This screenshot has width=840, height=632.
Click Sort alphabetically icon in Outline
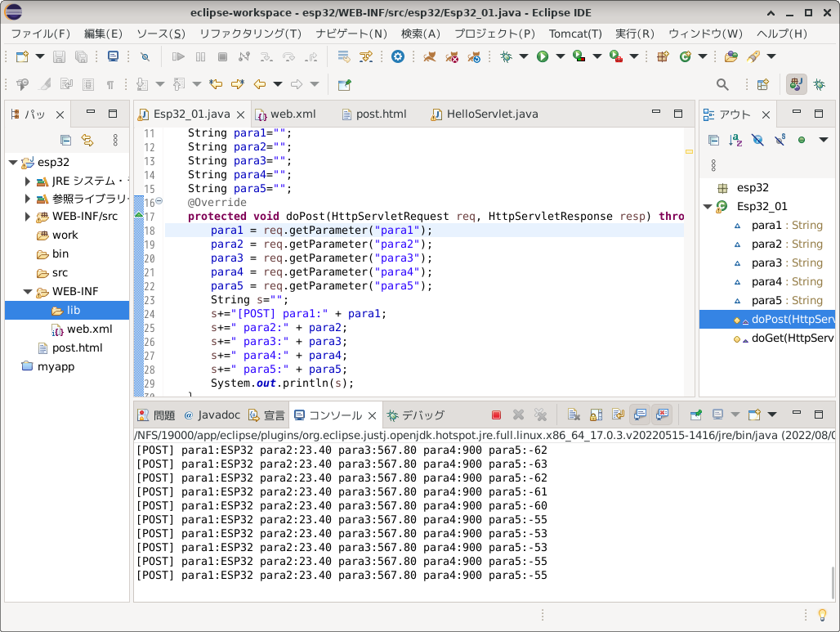click(735, 140)
